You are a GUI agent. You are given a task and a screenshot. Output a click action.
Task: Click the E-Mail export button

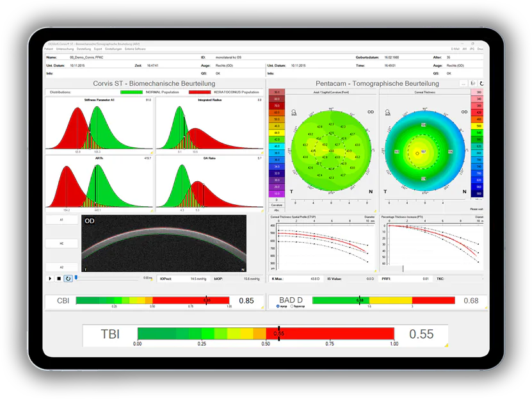point(455,49)
